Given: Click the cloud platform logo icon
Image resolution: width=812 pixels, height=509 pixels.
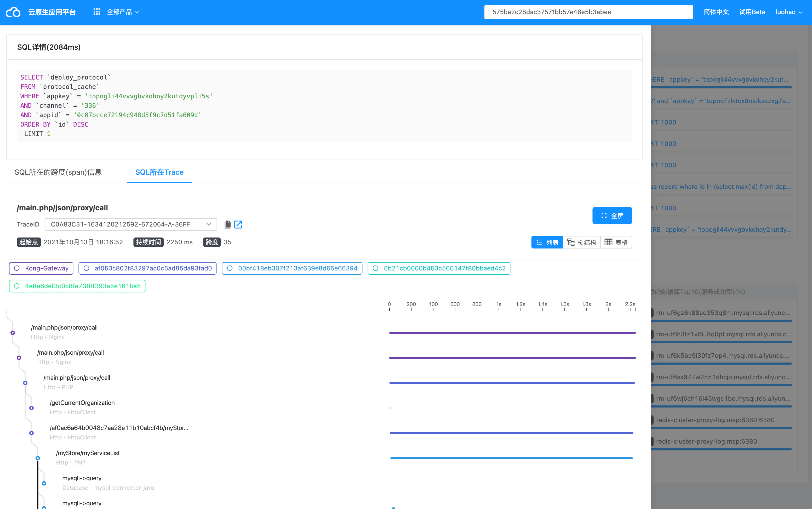Looking at the screenshot, I should click(13, 12).
